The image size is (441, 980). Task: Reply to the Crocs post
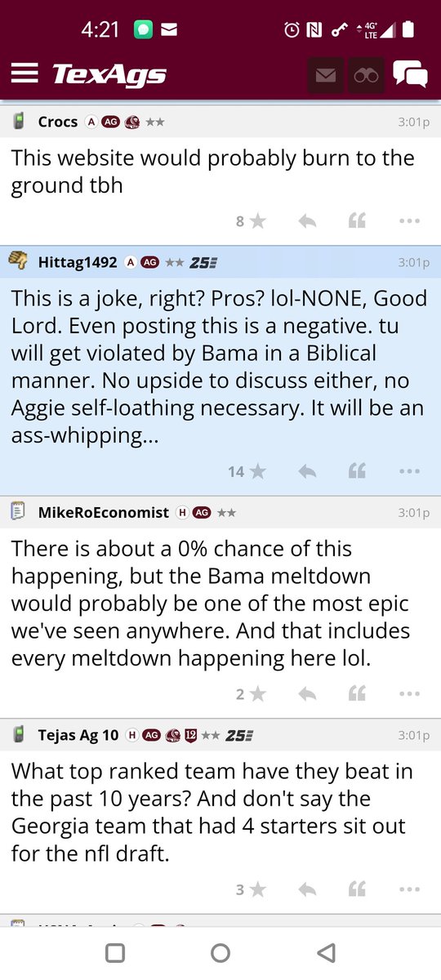(x=307, y=220)
